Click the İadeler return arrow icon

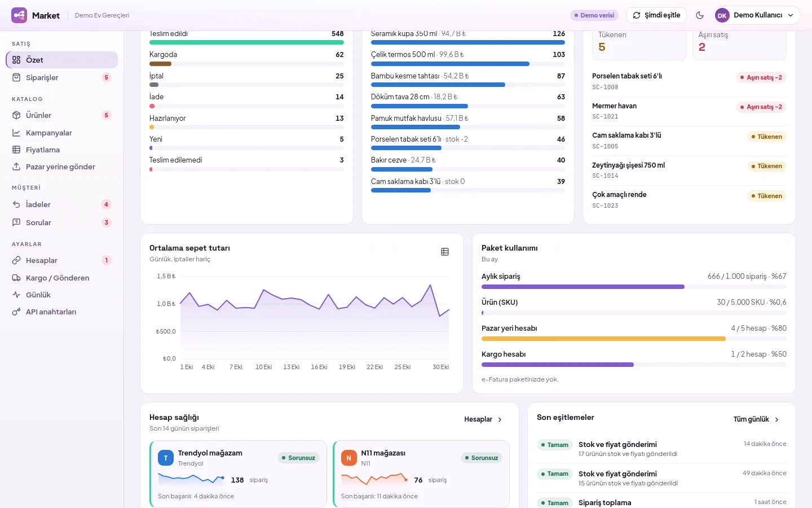tap(16, 204)
